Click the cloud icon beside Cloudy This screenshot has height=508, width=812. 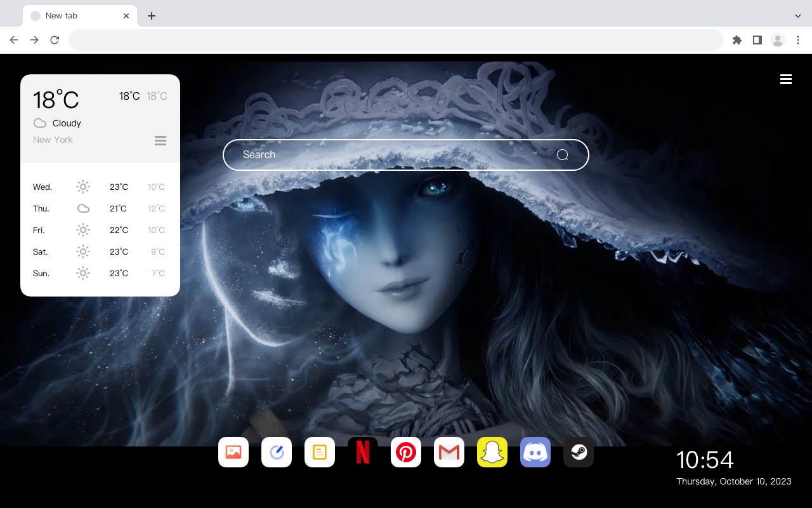click(40, 123)
